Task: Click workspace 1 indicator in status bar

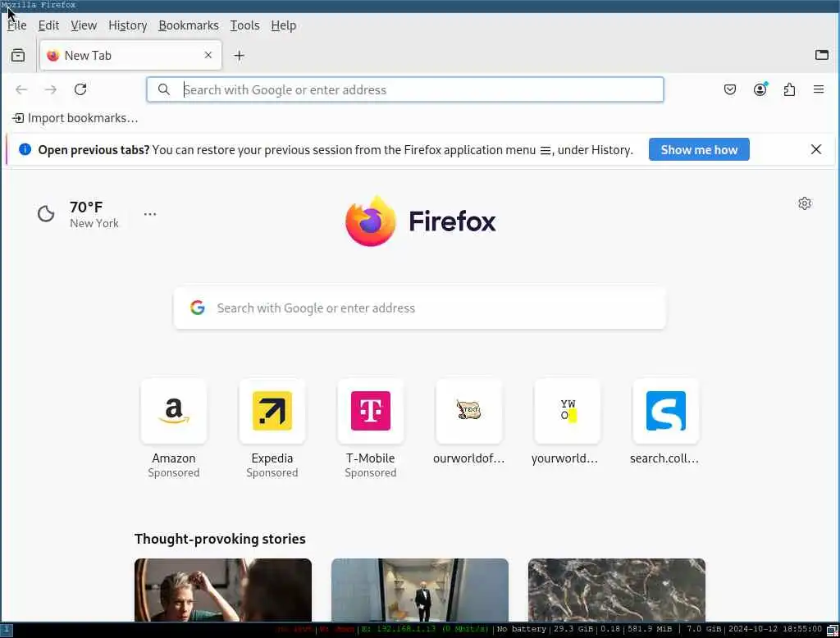Action: tap(7, 630)
